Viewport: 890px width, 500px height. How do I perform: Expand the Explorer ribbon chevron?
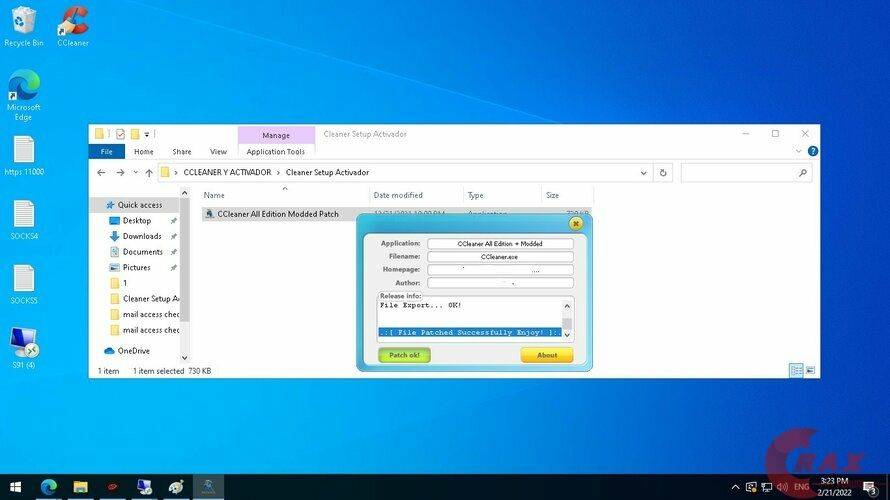(x=798, y=151)
